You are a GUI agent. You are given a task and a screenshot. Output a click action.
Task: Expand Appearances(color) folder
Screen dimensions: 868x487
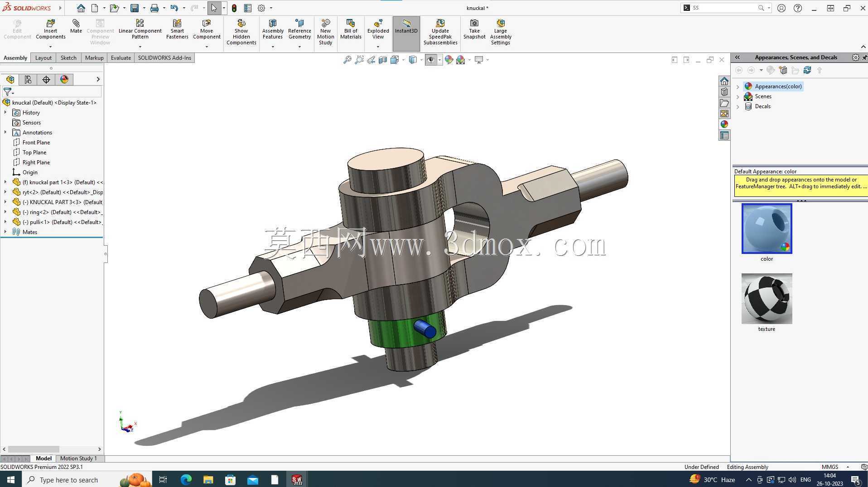pyautogui.click(x=738, y=86)
